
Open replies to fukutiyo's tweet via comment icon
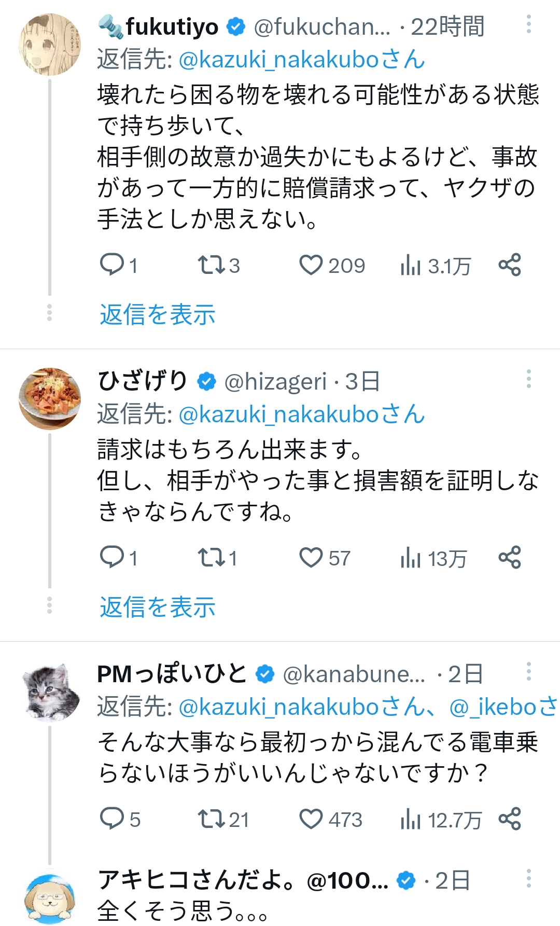pyautogui.click(x=111, y=266)
